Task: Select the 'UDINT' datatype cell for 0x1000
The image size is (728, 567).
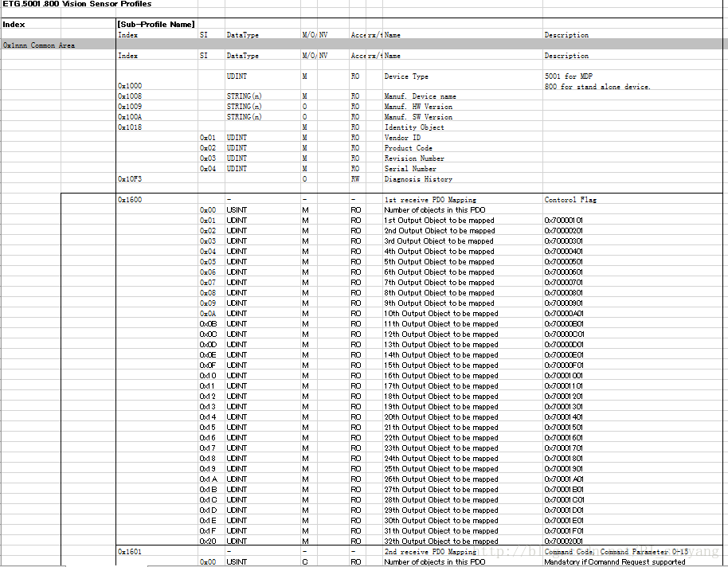Action: point(237,76)
